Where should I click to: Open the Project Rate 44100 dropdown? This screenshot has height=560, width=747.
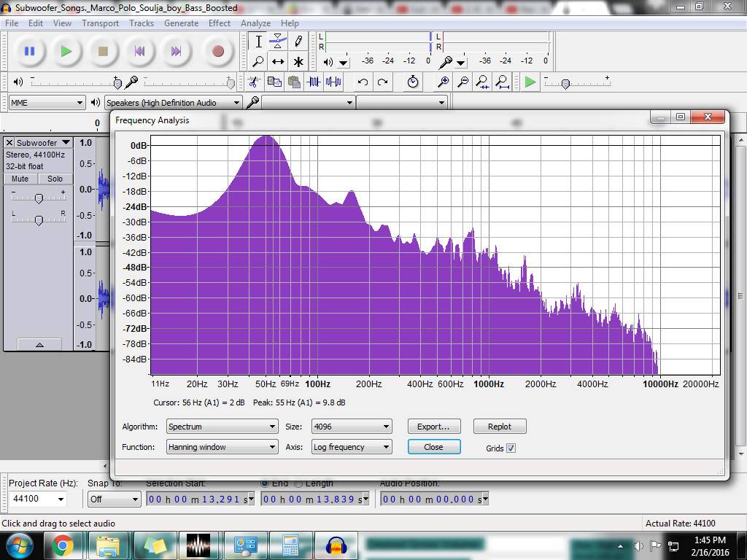38,499
